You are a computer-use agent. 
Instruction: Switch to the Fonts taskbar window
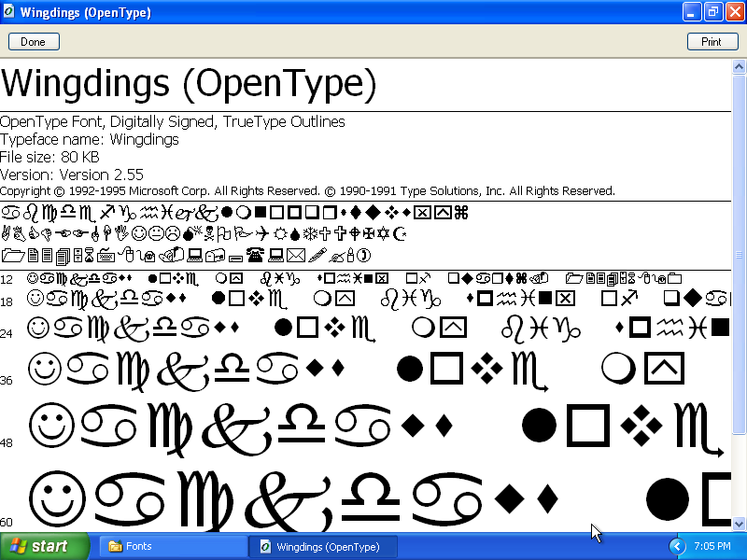(172, 547)
